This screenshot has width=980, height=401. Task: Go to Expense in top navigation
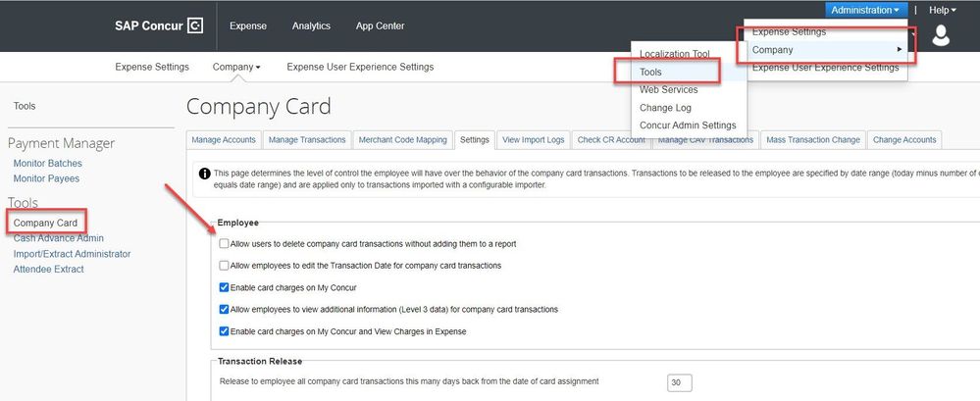[x=248, y=26]
